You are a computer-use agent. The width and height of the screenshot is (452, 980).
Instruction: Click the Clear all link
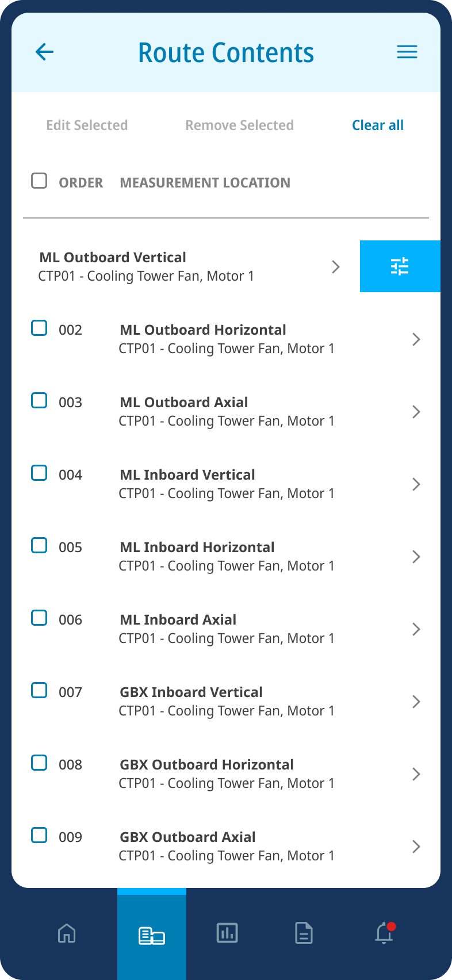coord(377,125)
